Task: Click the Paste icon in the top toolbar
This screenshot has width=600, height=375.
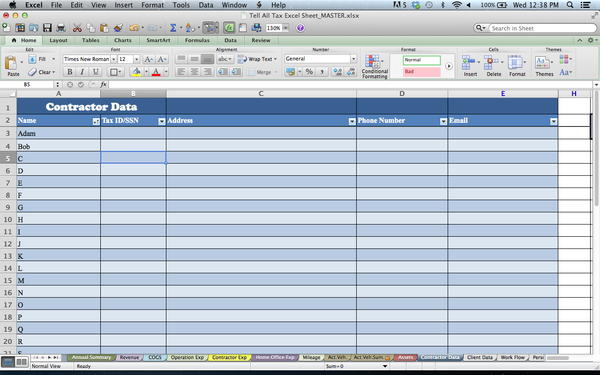Action: coord(104,28)
